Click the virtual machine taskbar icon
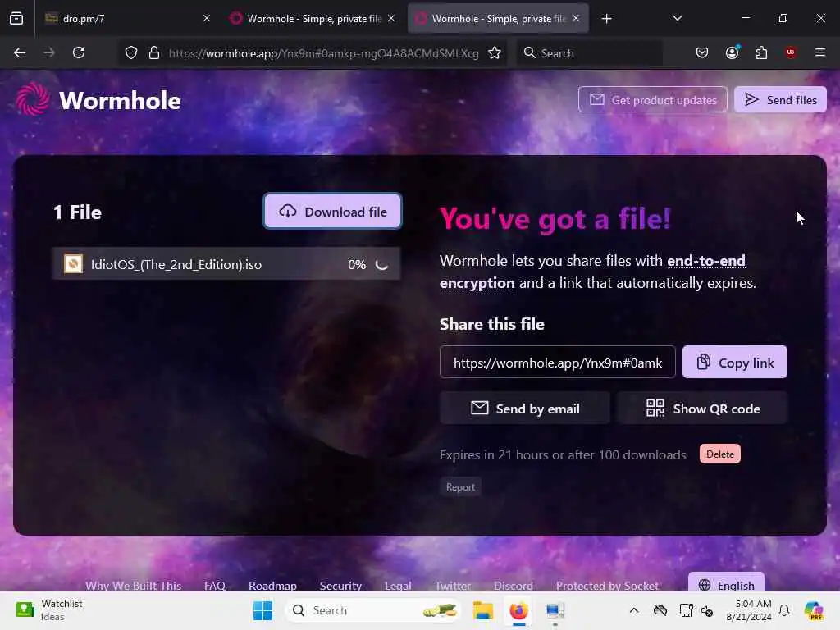 click(555, 610)
